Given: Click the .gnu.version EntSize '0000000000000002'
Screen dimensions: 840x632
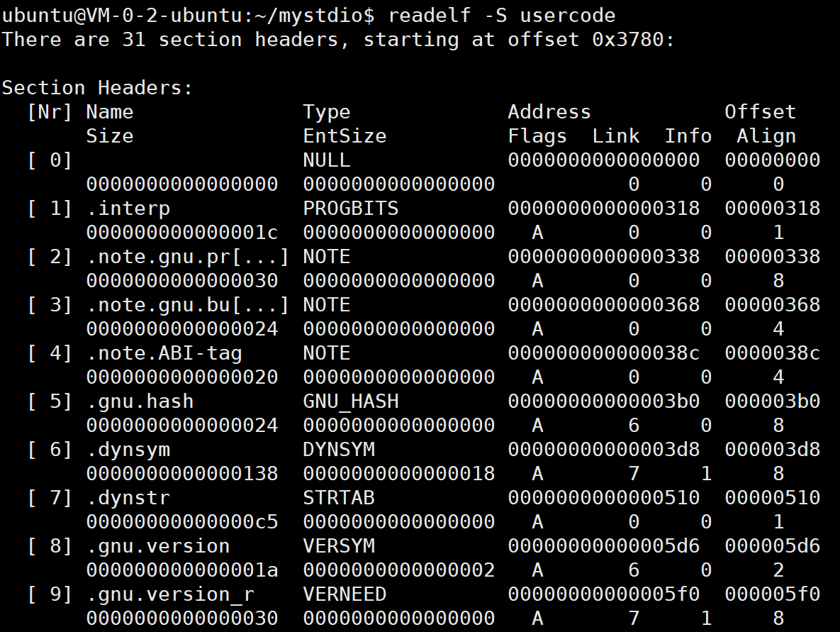Looking at the screenshot, I should click(x=398, y=570).
